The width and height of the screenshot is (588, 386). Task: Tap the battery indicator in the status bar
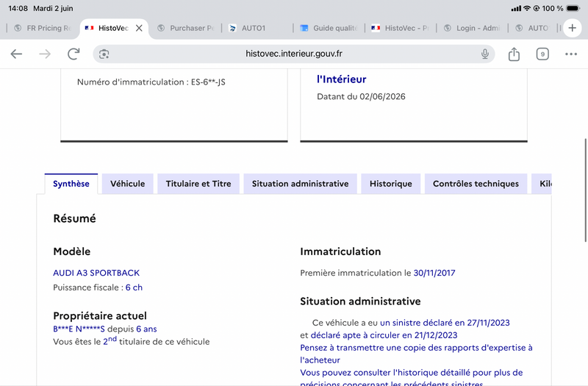pyautogui.click(x=573, y=8)
